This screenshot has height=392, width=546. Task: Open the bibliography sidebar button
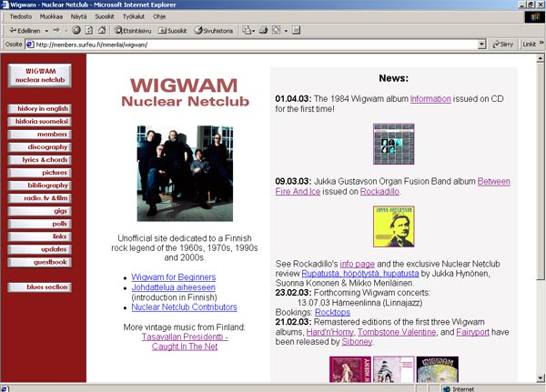point(40,186)
